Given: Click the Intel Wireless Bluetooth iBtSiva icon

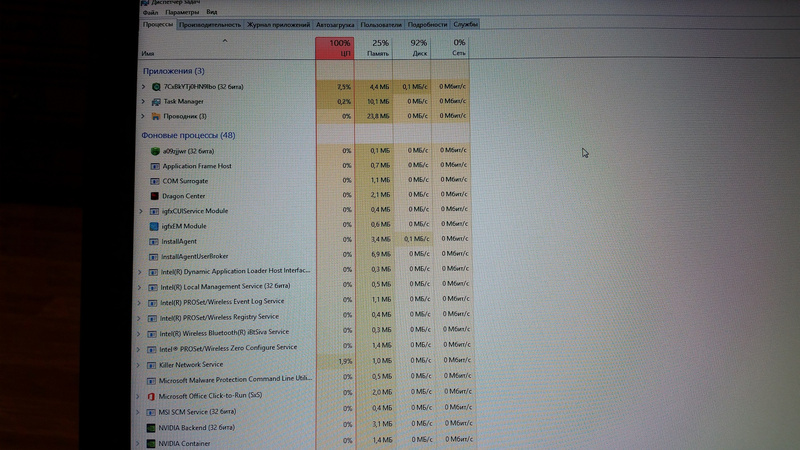Looking at the screenshot, I should 152,334.
